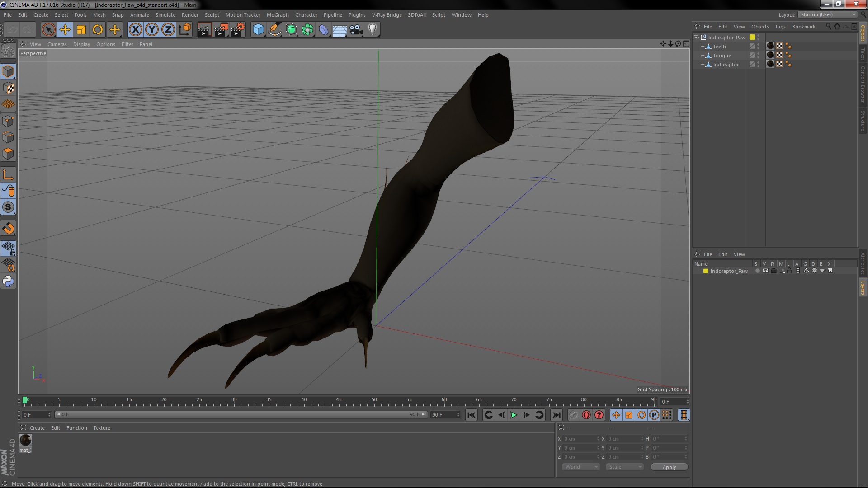Click the Apply coordinates button
Screen dimensions: 868x488
pyautogui.click(x=669, y=467)
